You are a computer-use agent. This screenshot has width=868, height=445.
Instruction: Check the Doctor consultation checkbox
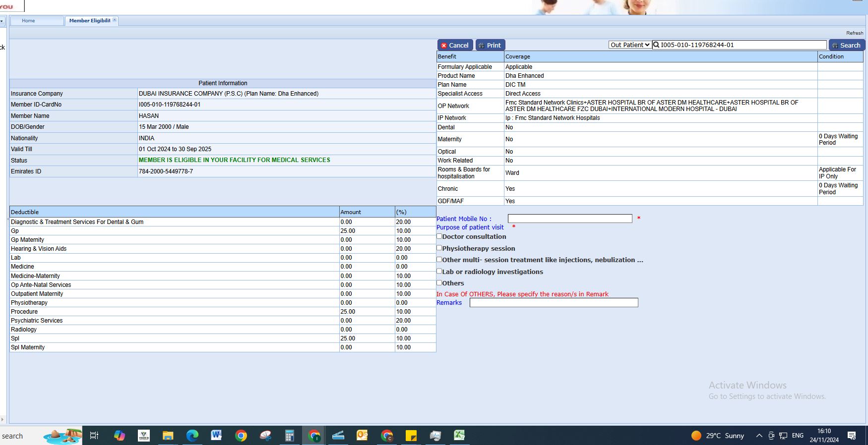[439, 236]
